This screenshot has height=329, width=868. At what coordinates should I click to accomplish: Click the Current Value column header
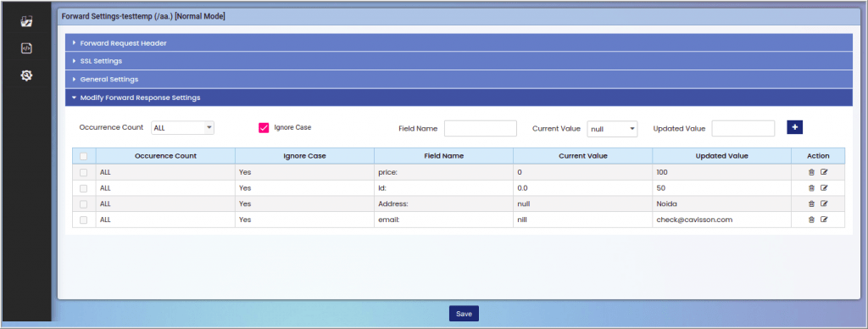[583, 156]
